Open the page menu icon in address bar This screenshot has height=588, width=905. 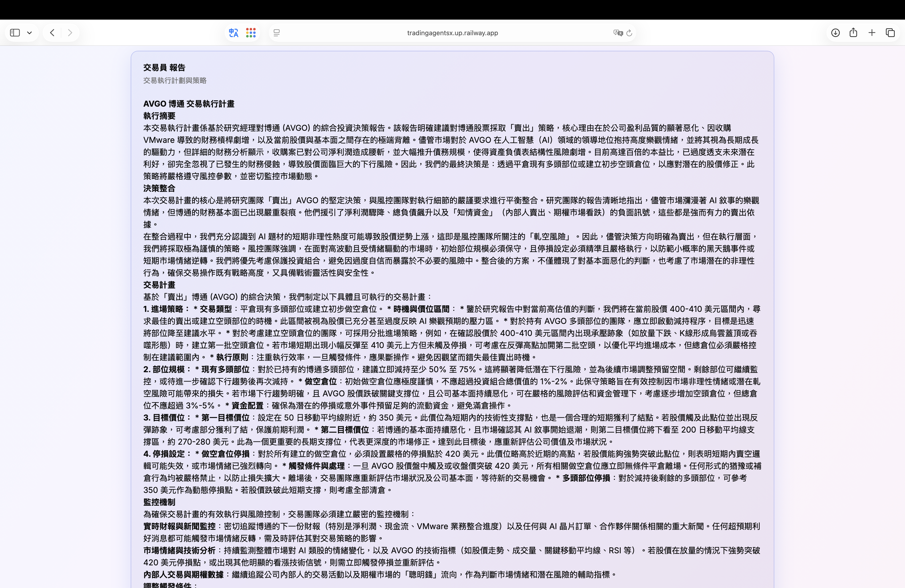(277, 33)
